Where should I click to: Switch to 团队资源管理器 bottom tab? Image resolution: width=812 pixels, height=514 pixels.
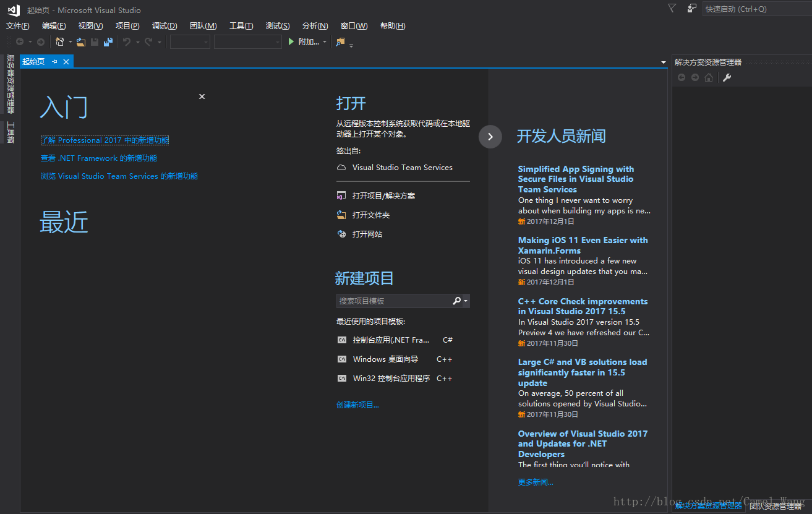(776, 506)
